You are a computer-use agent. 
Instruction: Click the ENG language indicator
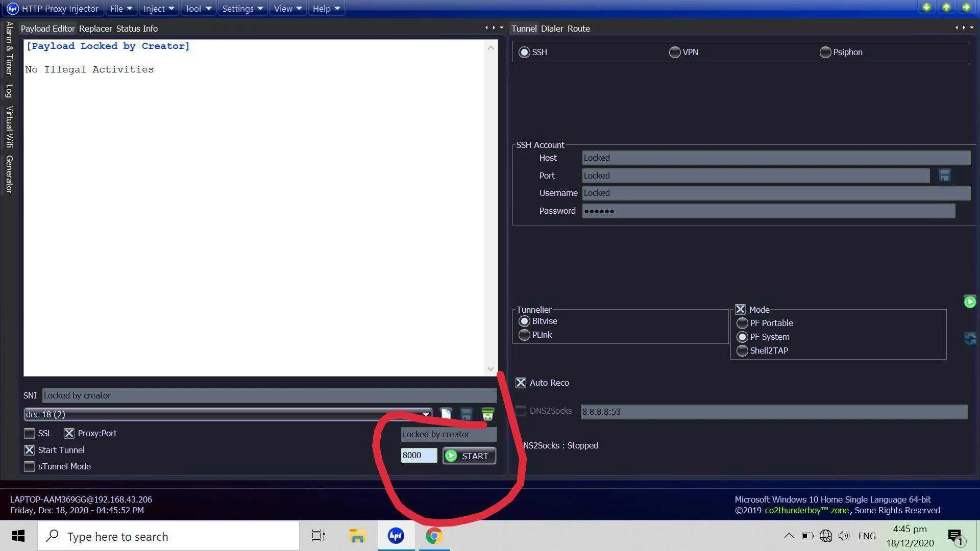point(867,536)
